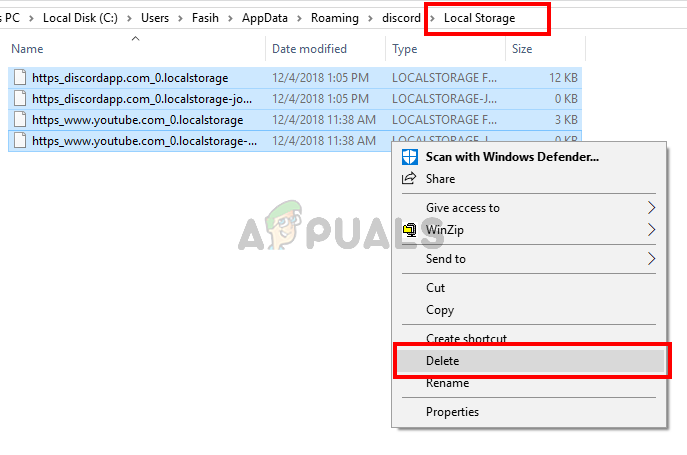Viewport: 687px width, 455px height.
Task: Click the 3 KB size cell
Action: click(x=566, y=120)
